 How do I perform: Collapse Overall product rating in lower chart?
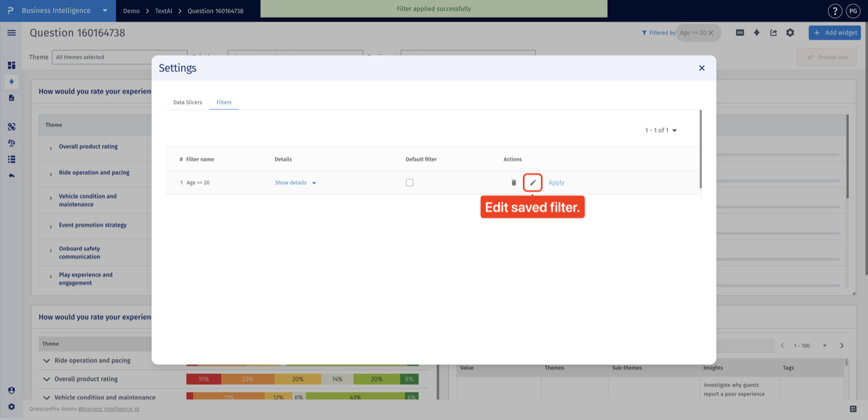pos(47,379)
